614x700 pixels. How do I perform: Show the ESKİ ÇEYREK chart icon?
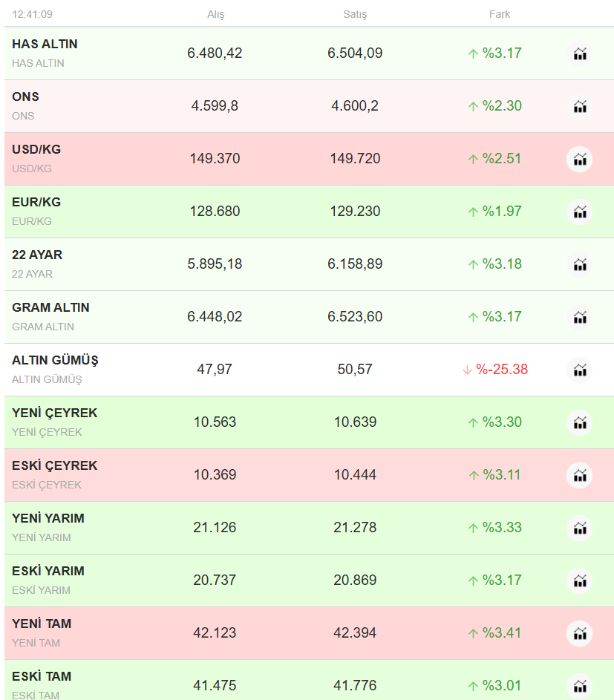coord(580,475)
